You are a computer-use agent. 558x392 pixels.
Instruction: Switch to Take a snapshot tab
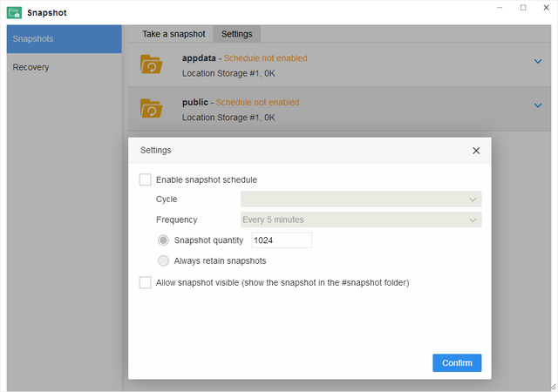pos(174,34)
